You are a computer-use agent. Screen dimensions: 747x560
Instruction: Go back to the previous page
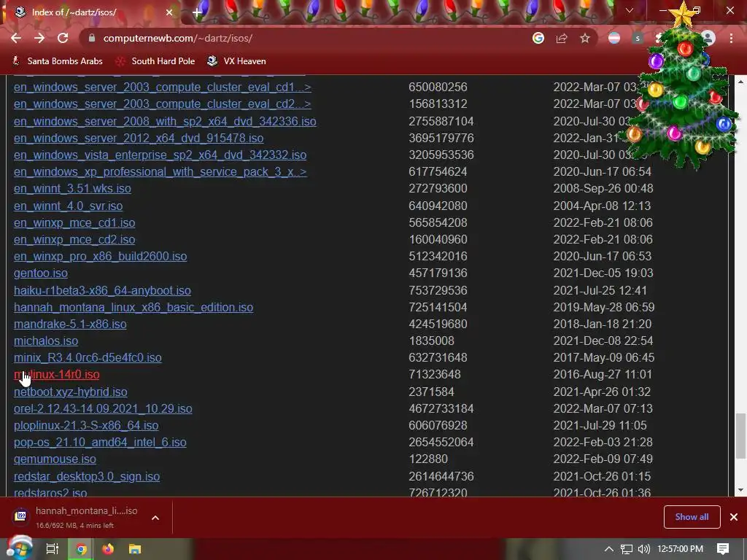pos(16,38)
